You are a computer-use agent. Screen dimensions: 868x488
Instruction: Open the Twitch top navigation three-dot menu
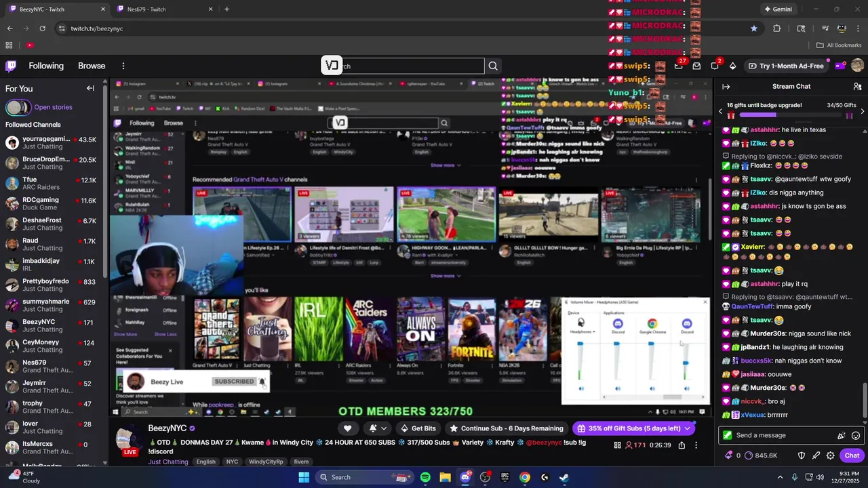coord(123,66)
